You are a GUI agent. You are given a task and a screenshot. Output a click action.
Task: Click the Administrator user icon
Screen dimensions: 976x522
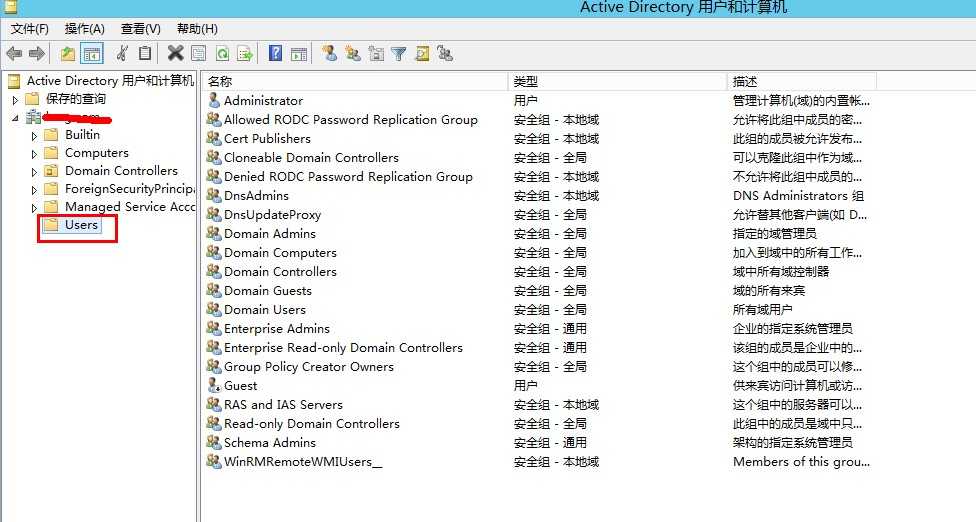point(214,100)
